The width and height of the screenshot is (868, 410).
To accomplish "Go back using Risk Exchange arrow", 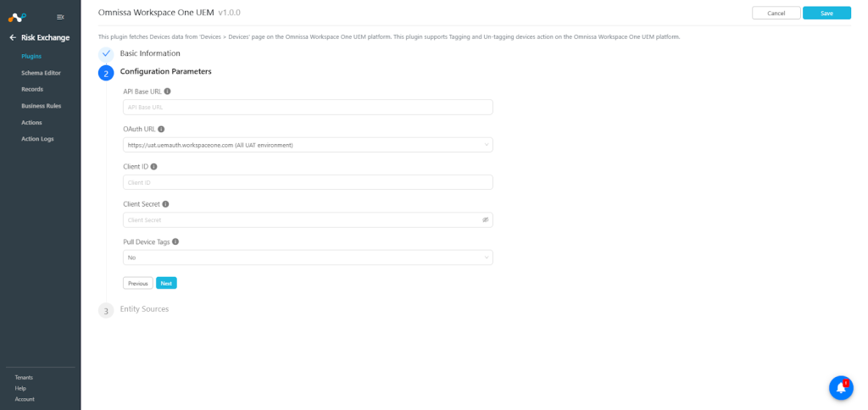I will 13,37.
